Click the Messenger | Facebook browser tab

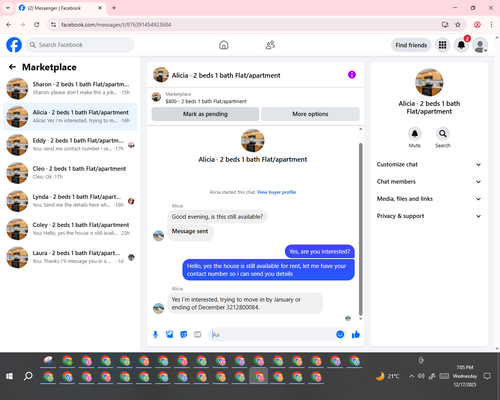[x=60, y=8]
